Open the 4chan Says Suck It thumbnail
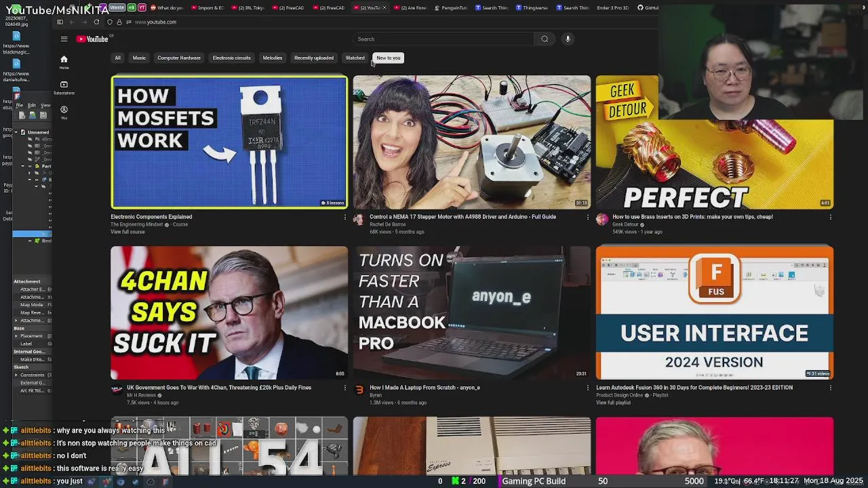 229,312
